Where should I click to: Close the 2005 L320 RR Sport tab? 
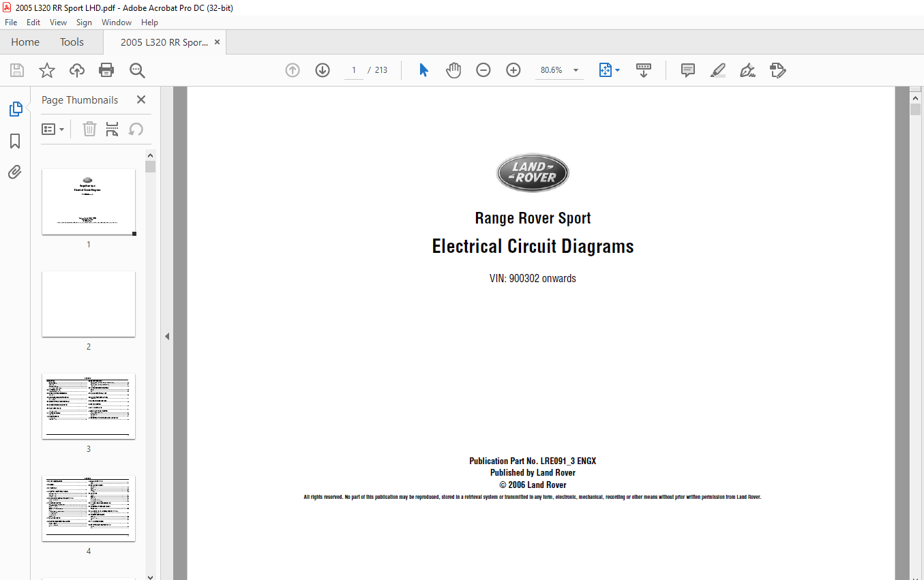tap(218, 42)
